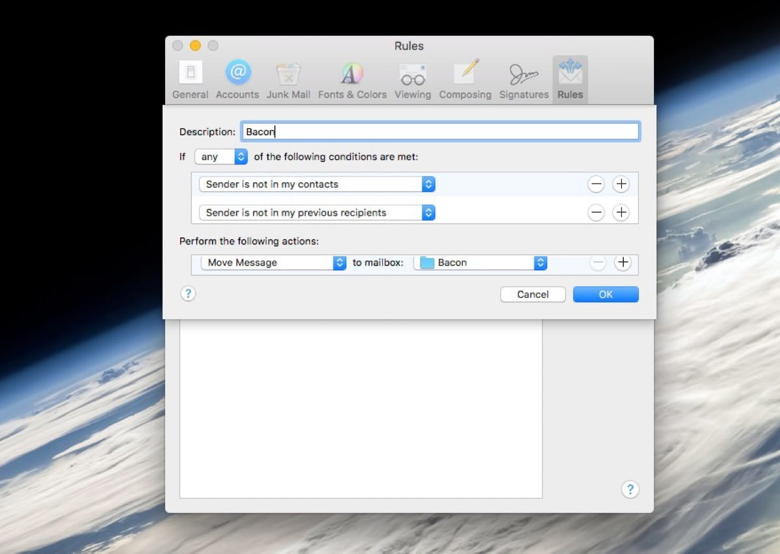Open the 'Move Message' action dropdown
Viewport: 780px width, 554px height.
pyautogui.click(x=273, y=263)
